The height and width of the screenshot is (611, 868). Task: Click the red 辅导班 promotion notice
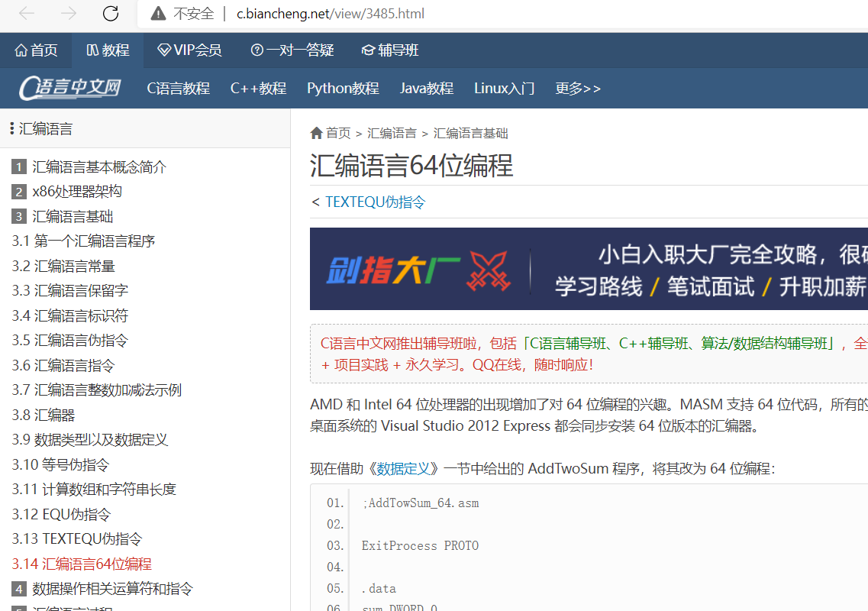click(589, 354)
